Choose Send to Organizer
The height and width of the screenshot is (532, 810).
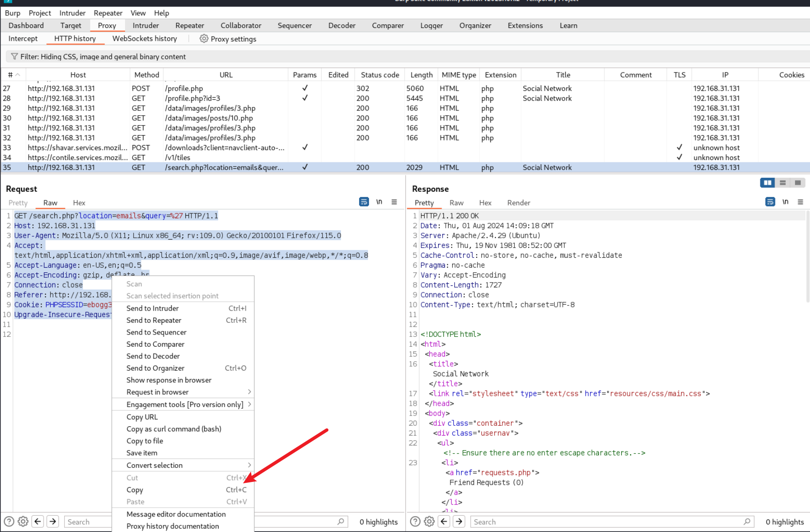pos(183,368)
